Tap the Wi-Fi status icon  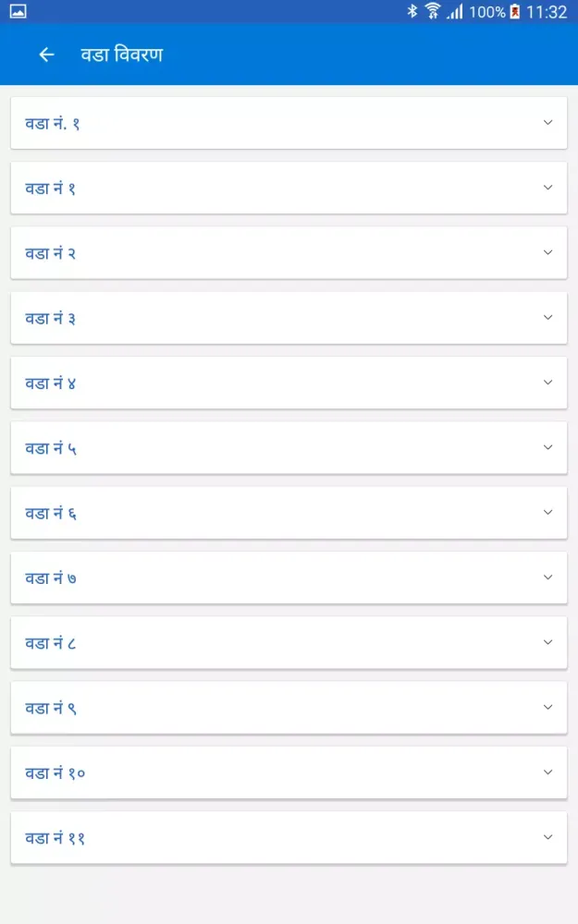click(433, 12)
